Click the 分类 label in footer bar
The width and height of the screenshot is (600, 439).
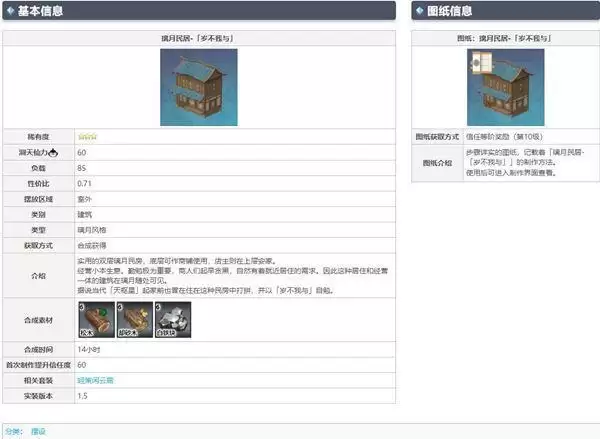coord(14,432)
